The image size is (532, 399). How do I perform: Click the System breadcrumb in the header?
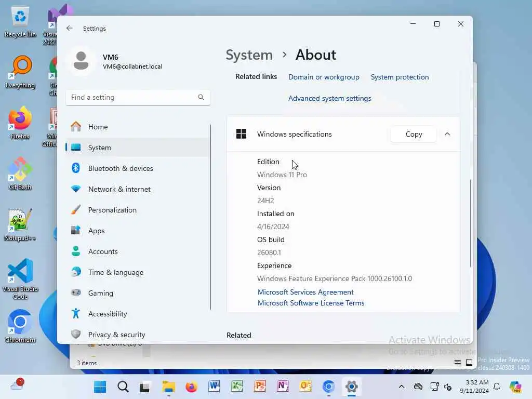pos(249,55)
